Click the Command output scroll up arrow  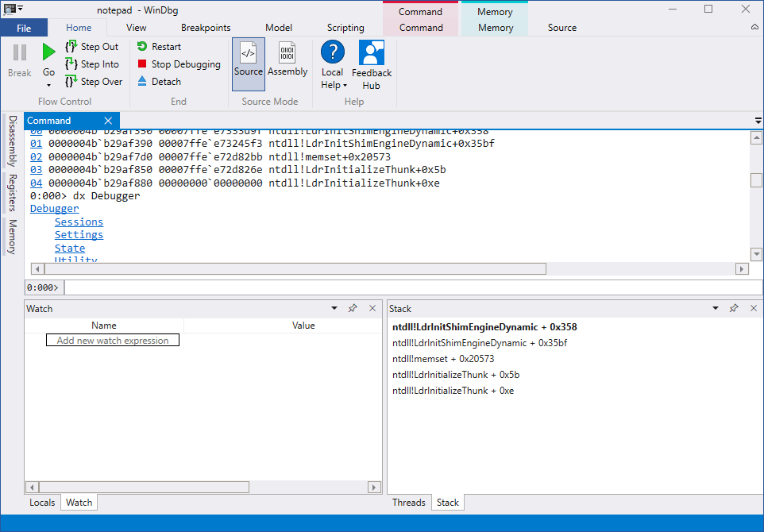point(756,138)
